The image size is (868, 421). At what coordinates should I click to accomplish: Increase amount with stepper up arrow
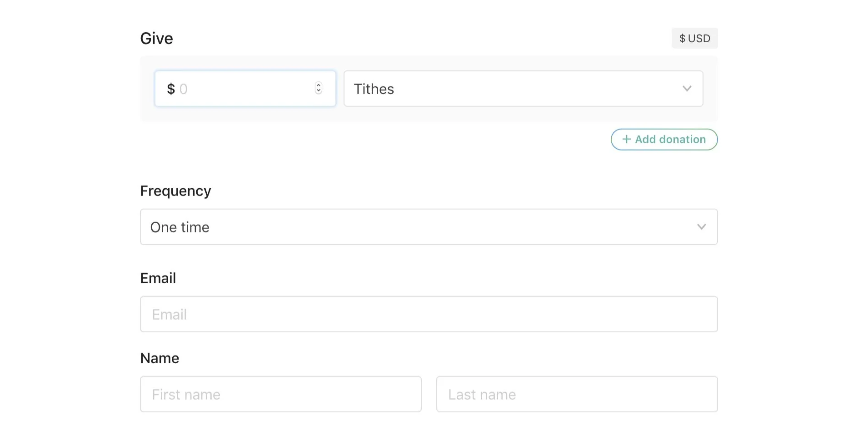319,85
